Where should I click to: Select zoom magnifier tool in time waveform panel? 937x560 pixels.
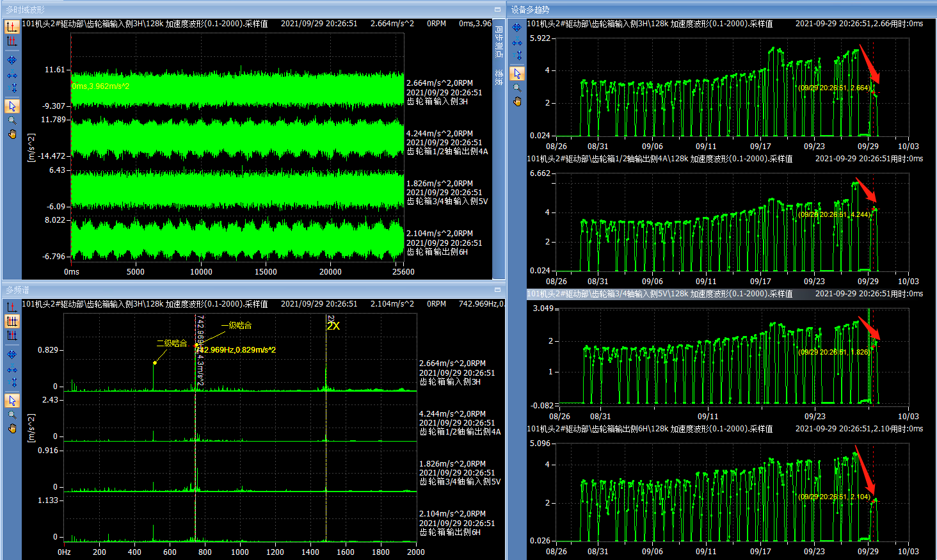tap(12, 120)
